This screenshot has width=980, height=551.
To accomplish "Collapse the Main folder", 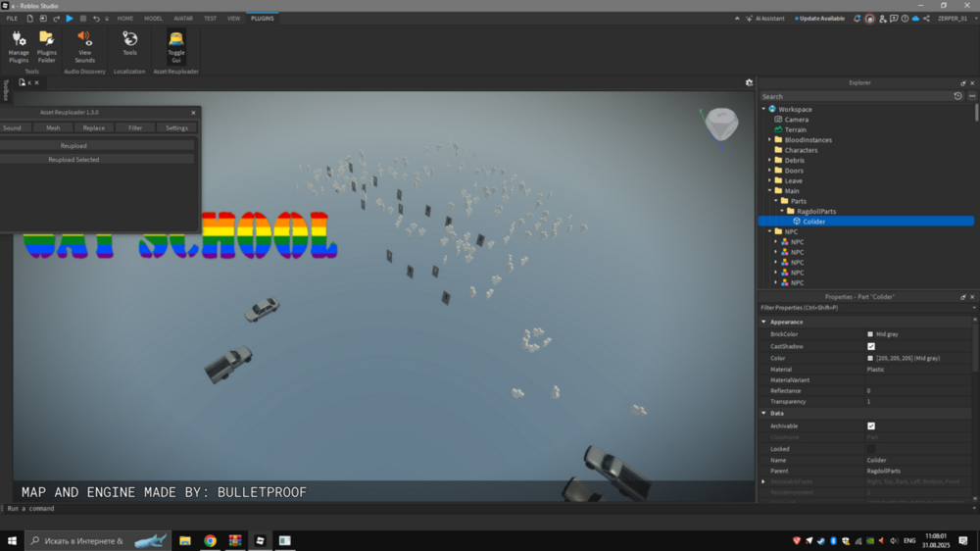I will click(770, 191).
